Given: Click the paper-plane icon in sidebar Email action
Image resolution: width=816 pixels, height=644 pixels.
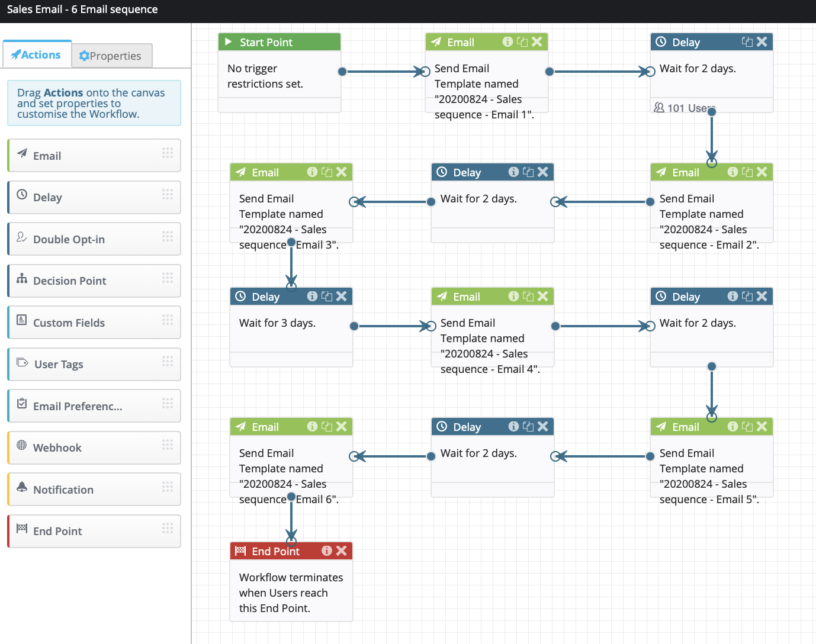Looking at the screenshot, I should [x=22, y=153].
